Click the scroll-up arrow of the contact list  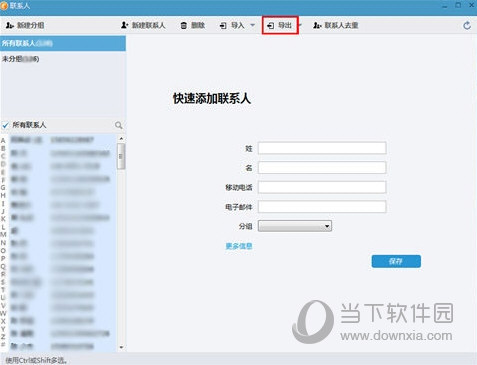click(121, 138)
